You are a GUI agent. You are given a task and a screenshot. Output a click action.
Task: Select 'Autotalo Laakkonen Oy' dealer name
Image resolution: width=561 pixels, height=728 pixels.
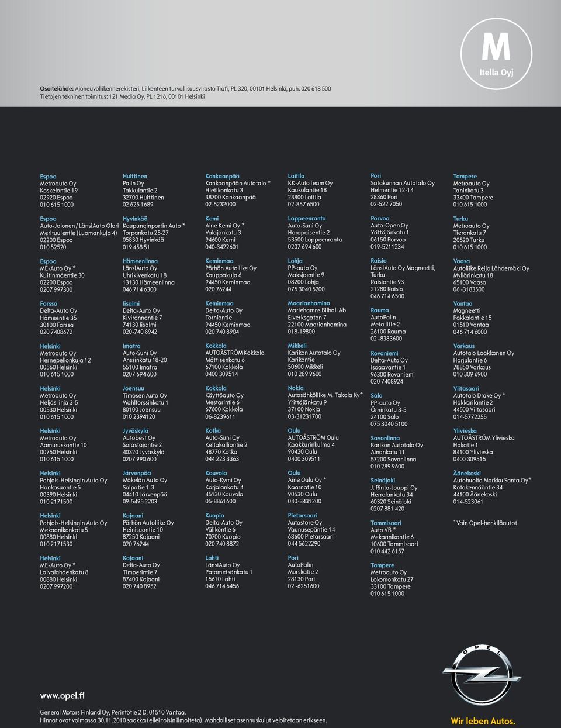[x=484, y=353]
